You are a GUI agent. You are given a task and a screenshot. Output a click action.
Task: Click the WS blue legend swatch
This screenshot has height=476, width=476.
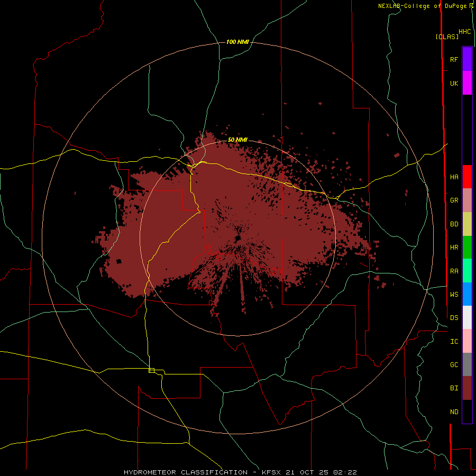pyautogui.click(x=467, y=294)
